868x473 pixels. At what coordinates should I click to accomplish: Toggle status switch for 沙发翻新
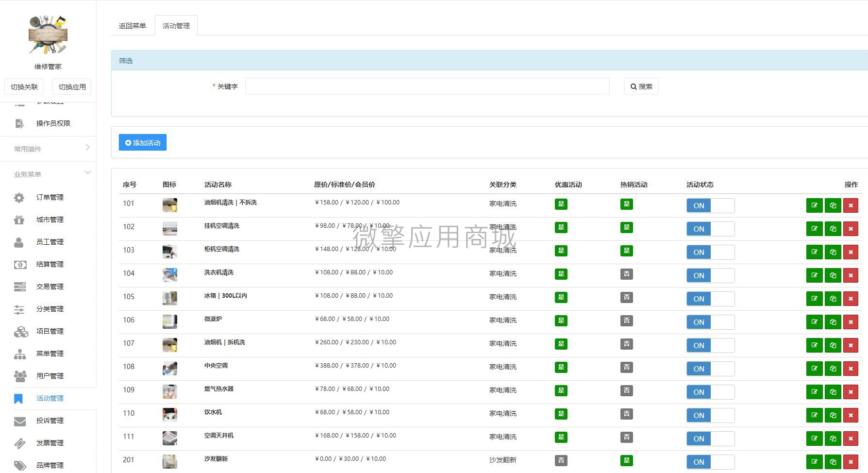(710, 462)
